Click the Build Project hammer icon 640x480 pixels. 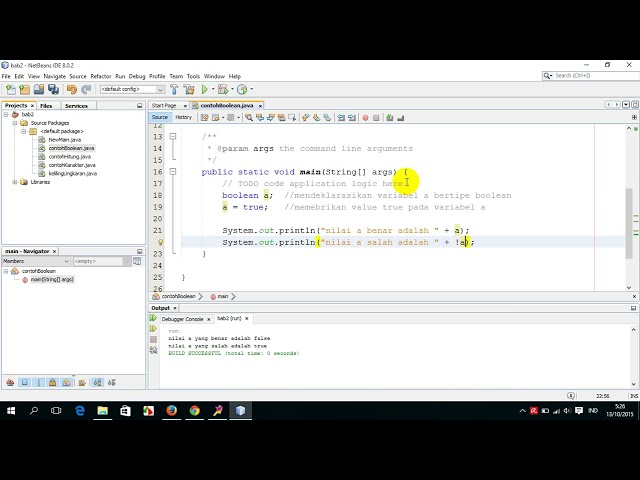point(174,89)
